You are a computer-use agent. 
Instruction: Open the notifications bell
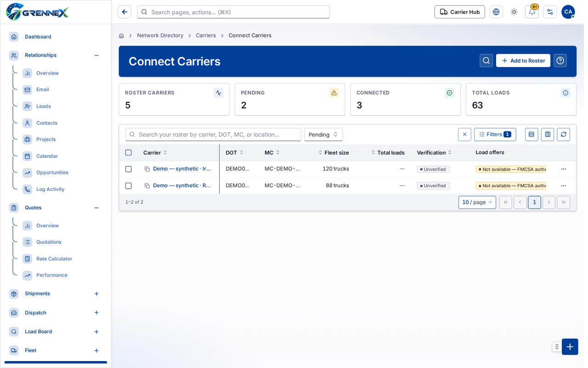(532, 12)
